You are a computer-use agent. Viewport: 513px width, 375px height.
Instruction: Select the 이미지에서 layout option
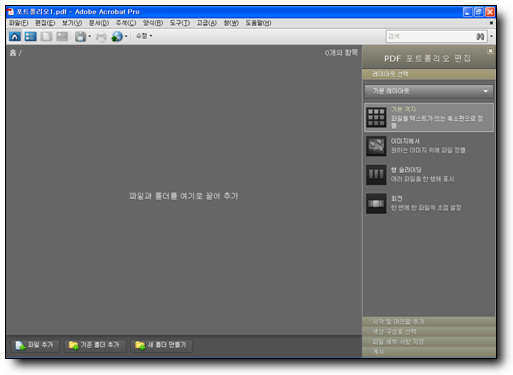pos(429,146)
